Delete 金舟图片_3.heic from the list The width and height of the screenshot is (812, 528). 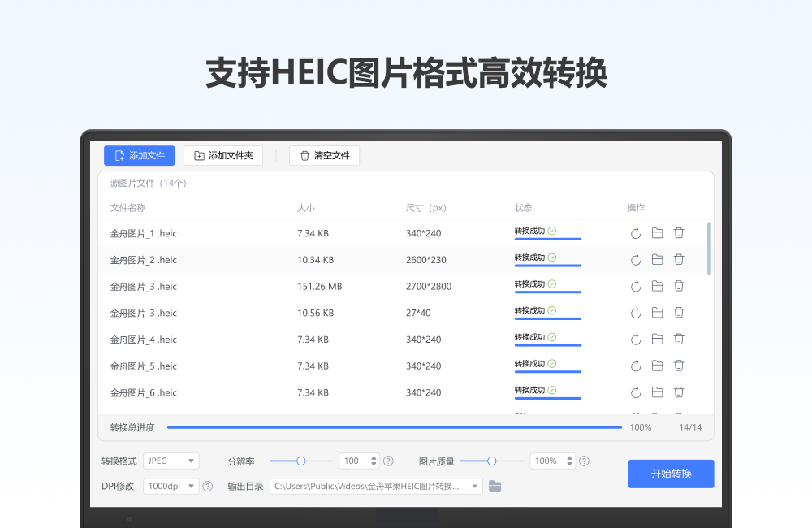(679, 286)
